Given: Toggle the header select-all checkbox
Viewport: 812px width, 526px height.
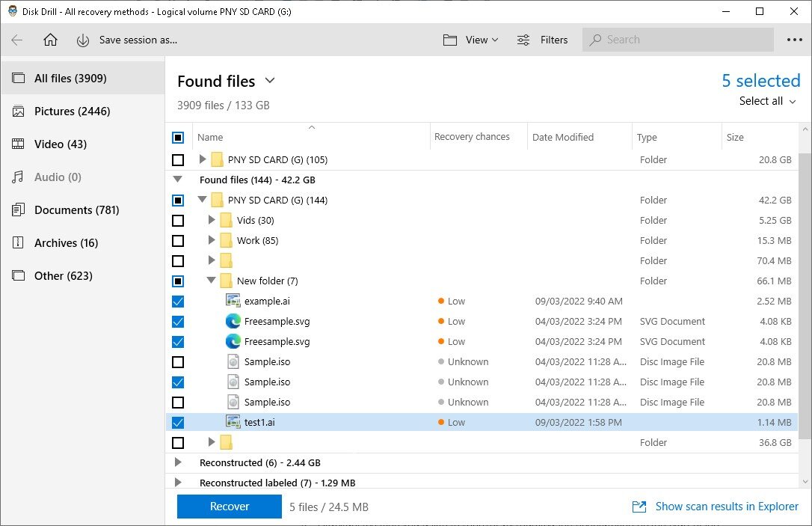Looking at the screenshot, I should point(178,138).
